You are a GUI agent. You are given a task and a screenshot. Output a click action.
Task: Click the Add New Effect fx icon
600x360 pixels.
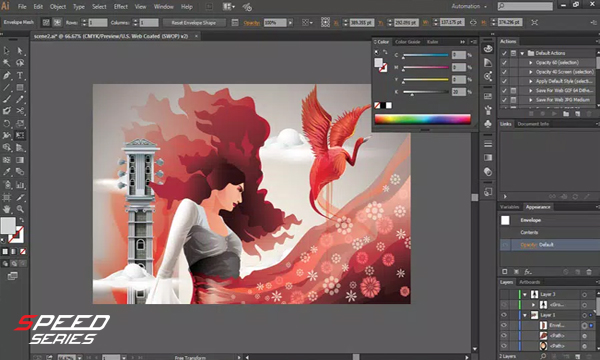click(528, 272)
